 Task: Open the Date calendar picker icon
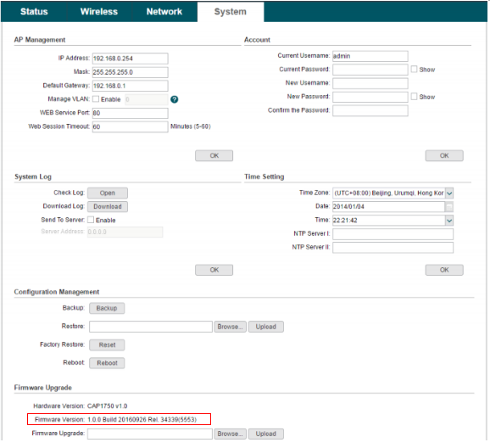tap(449, 206)
